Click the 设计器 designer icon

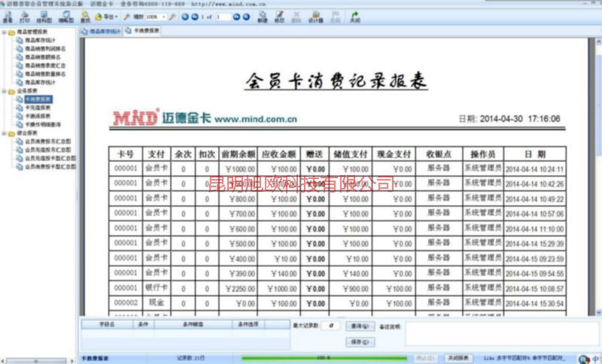(315, 17)
